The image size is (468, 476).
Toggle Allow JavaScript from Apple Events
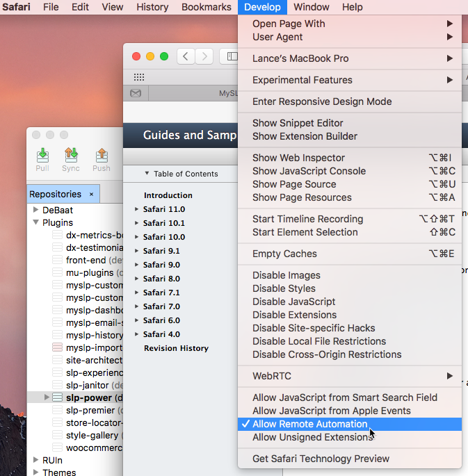350,411
